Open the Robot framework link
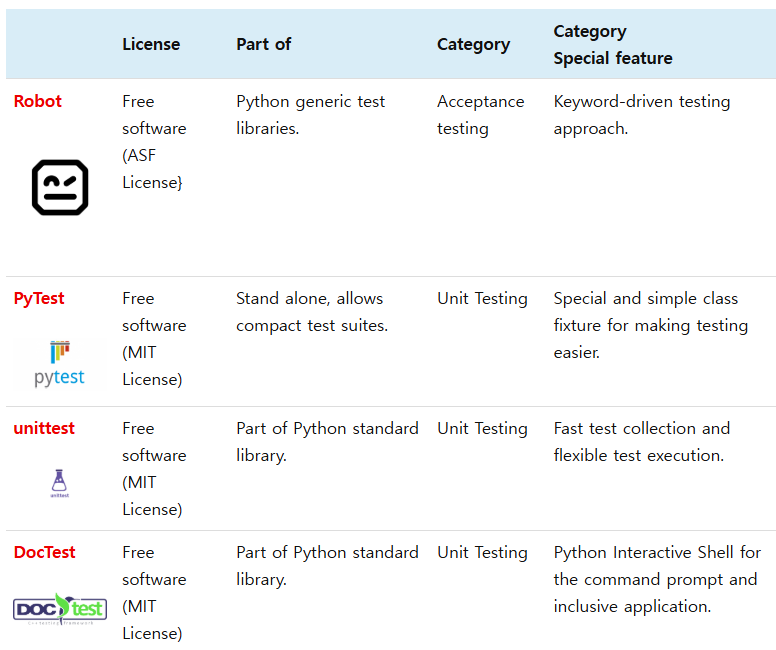Viewport: 776px width, 650px height. 38,101
